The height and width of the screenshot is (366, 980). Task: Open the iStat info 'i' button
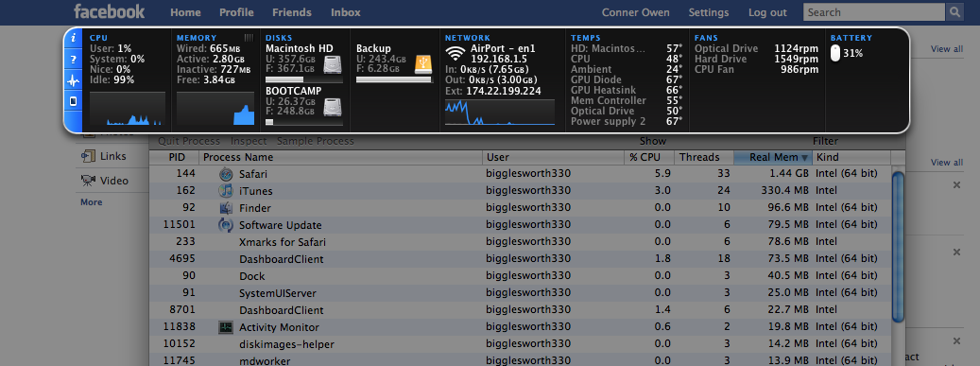pyautogui.click(x=73, y=38)
